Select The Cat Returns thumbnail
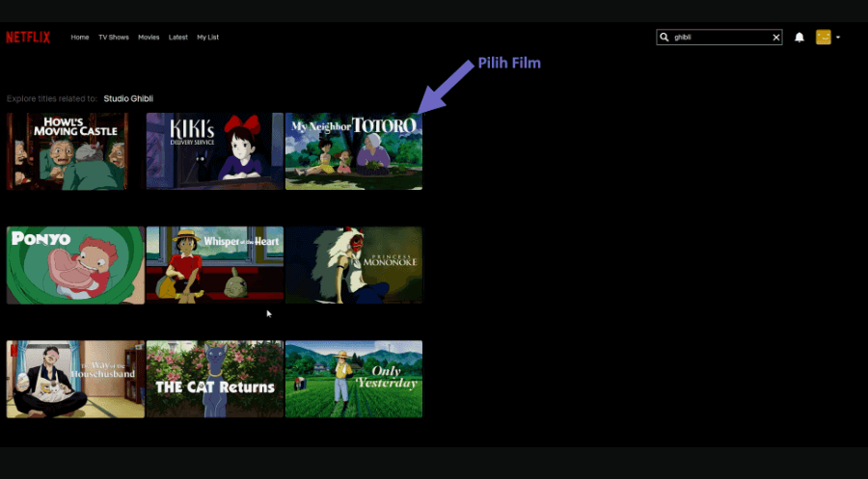 (215, 379)
